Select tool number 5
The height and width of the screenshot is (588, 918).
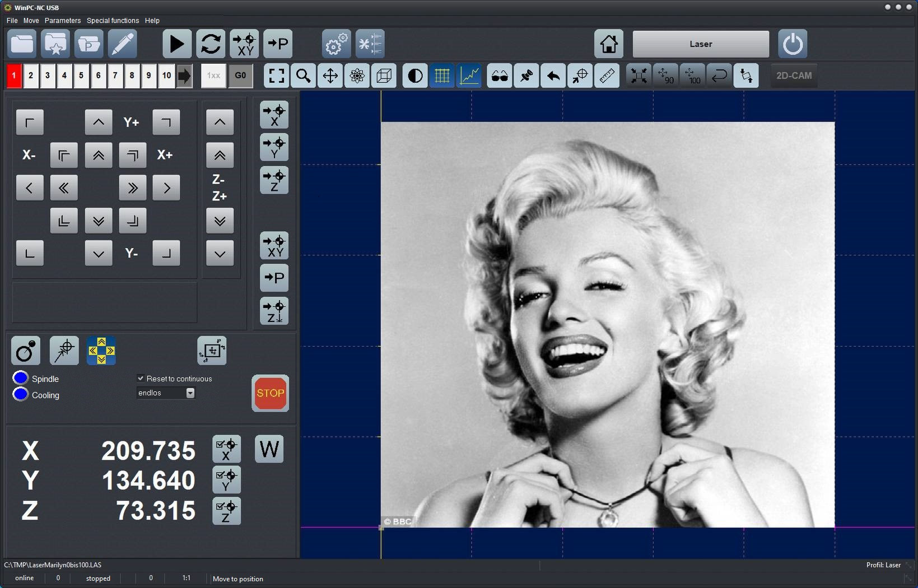pos(81,76)
